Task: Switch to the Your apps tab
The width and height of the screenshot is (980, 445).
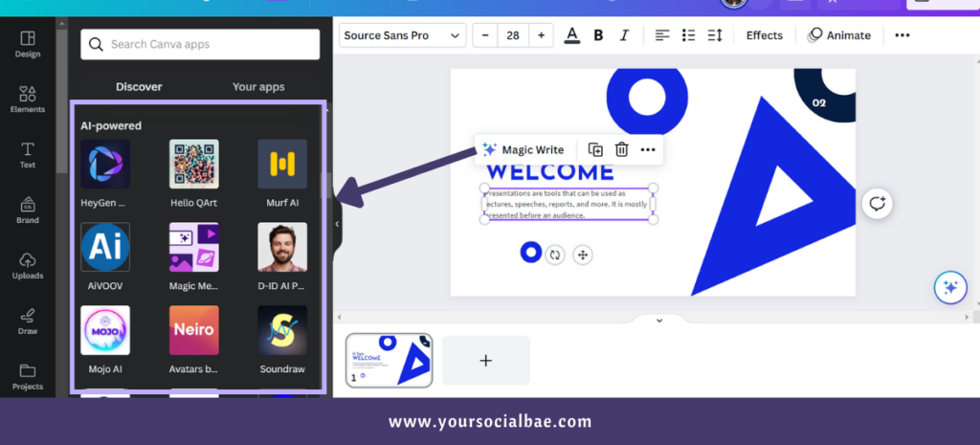Action: tap(258, 87)
